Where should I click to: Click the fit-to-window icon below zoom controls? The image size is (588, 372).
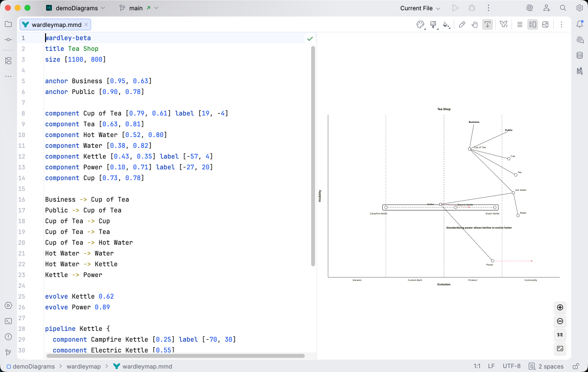coord(560,349)
